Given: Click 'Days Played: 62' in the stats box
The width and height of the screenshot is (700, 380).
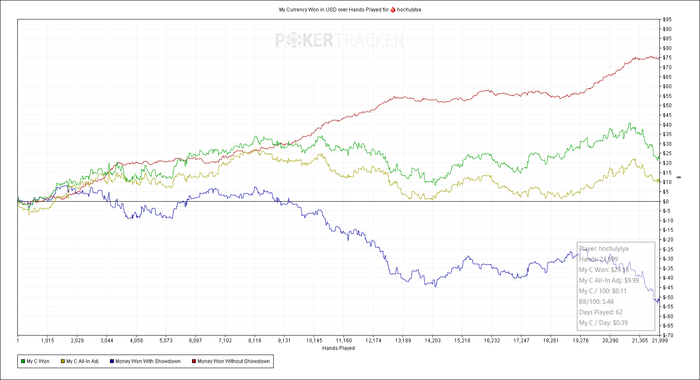Looking at the screenshot, I should [x=601, y=312].
